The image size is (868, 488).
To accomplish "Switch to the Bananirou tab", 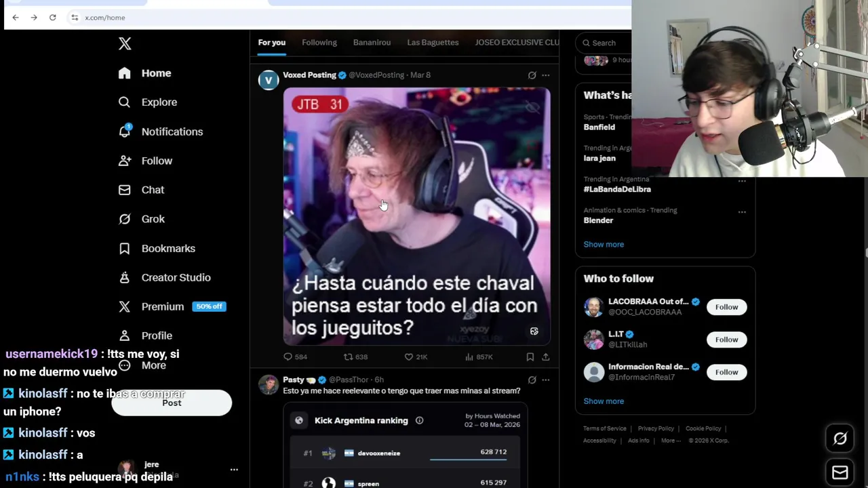I will [x=372, y=43].
